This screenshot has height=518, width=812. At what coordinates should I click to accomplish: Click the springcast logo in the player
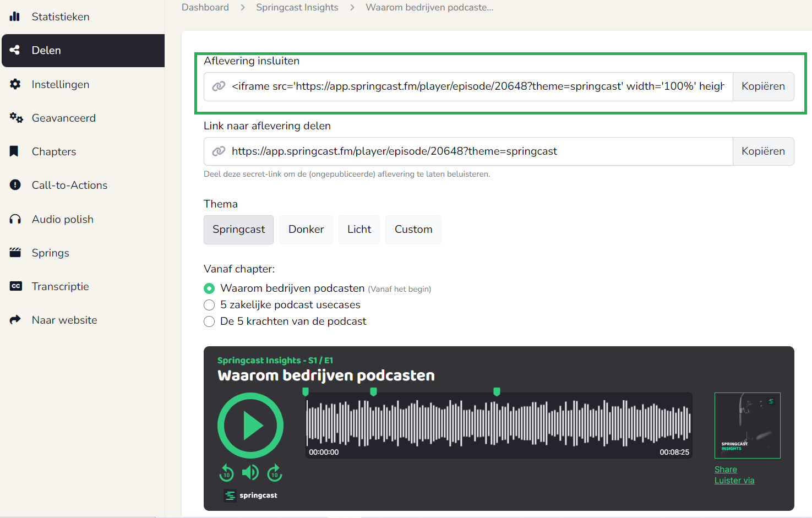pyautogui.click(x=250, y=495)
